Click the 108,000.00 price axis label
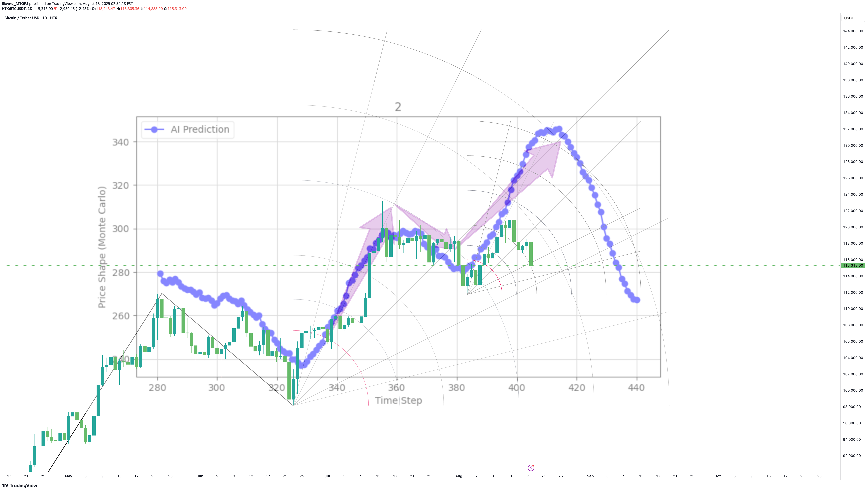Viewport: 868px width, 491px height. 853,325
